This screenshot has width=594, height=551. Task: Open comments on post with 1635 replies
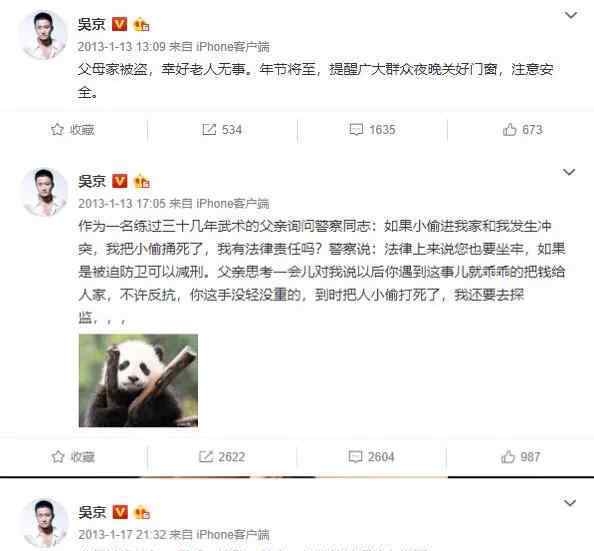coord(372,130)
